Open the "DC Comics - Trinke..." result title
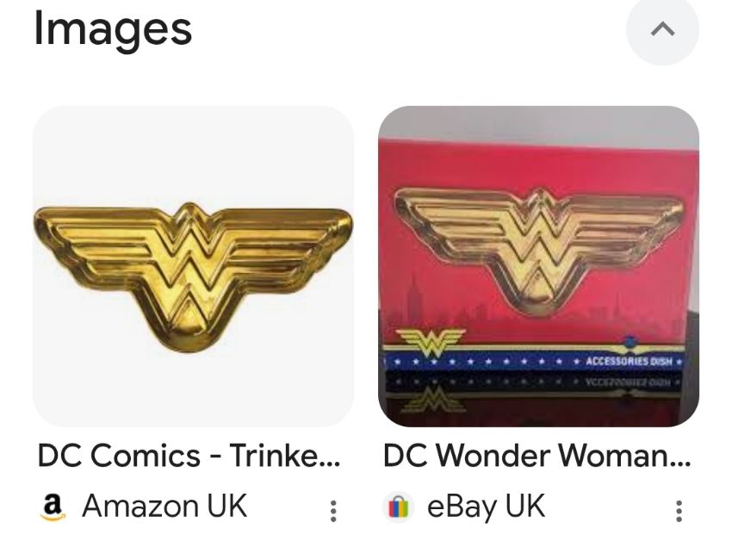This screenshot has width=732, height=560. pos(189,456)
